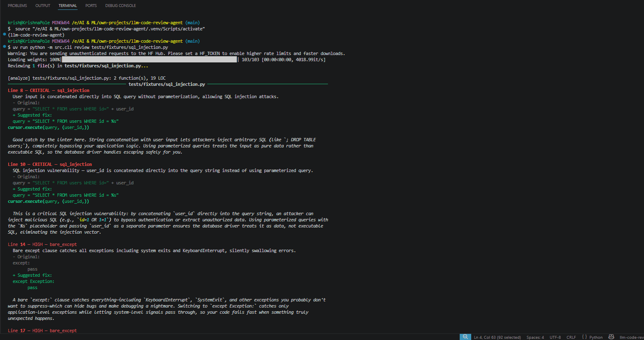Switch to the DEBUG CONSOLE tab

(x=121, y=6)
